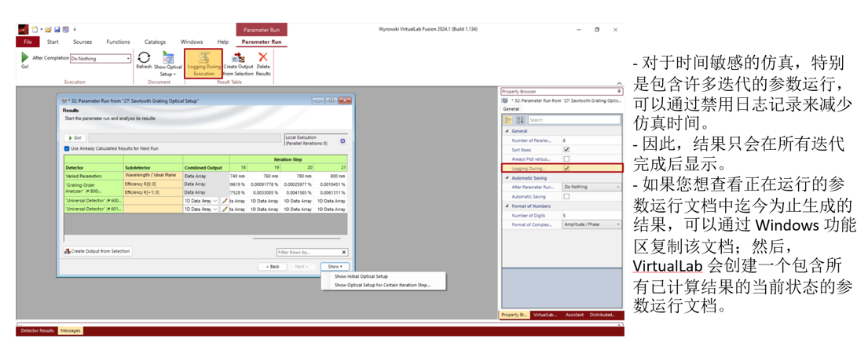The width and height of the screenshot is (868, 350).
Task: Open 1D Data Array dropdown for Universal Detector # 600
Action: pyautogui.click(x=215, y=201)
